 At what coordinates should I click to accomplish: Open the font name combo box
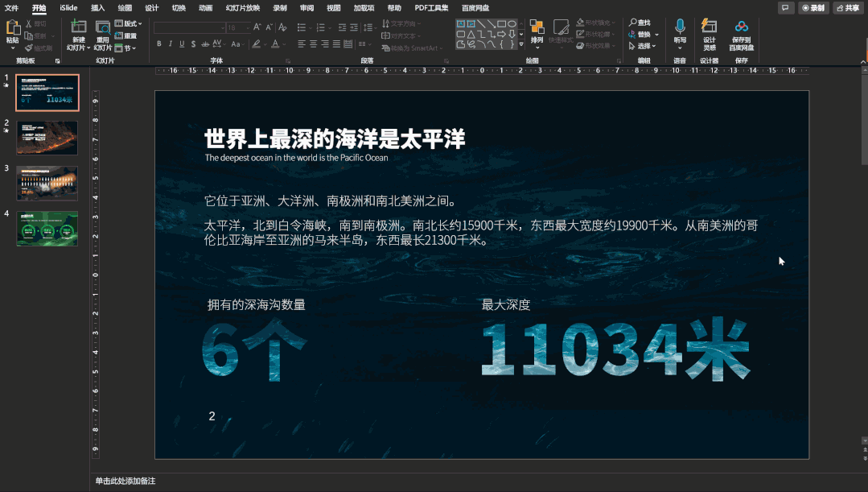[190, 27]
